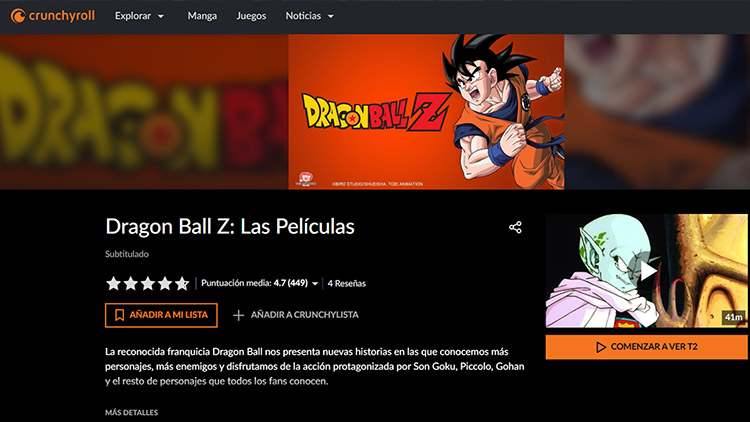Screen dimensions: 750x422
Task: Select the fourth star rating
Action: point(165,283)
